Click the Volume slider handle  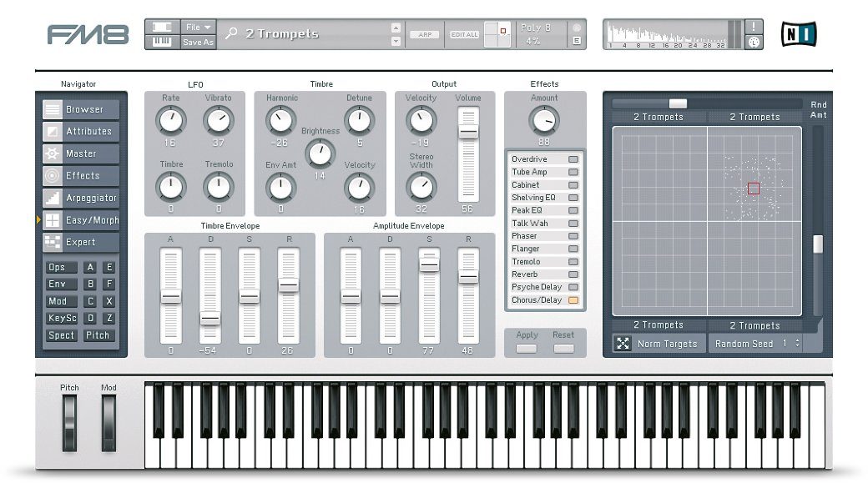[467, 133]
